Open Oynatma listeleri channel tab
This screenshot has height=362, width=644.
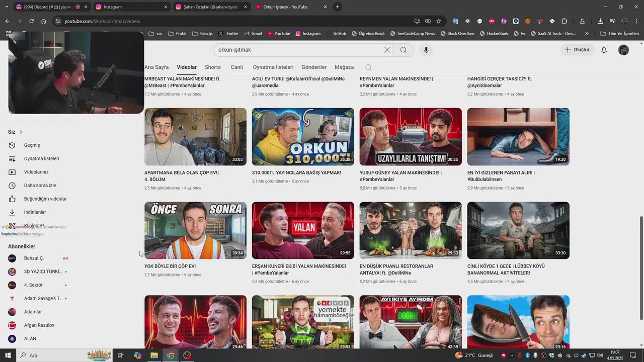273,67
